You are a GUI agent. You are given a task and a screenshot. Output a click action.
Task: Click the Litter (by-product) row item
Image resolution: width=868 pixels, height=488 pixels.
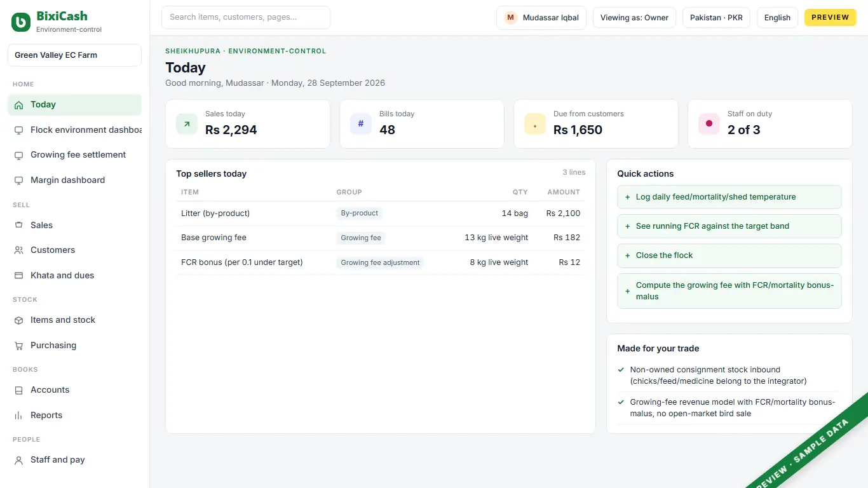(x=215, y=213)
